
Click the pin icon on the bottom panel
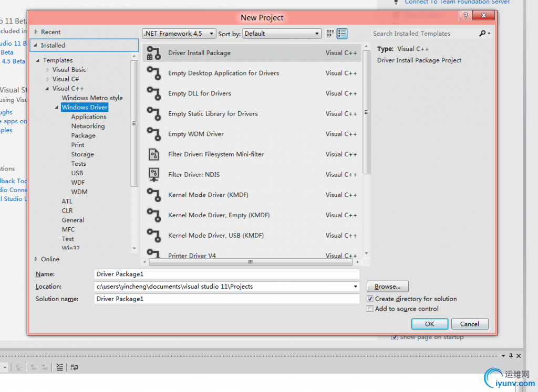[511, 356]
